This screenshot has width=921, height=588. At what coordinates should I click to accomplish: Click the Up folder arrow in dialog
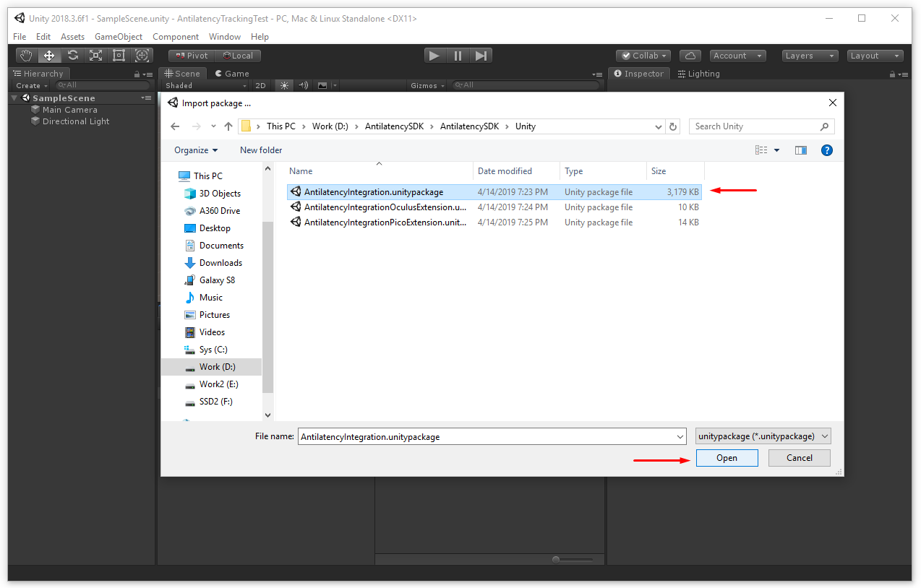click(x=228, y=126)
